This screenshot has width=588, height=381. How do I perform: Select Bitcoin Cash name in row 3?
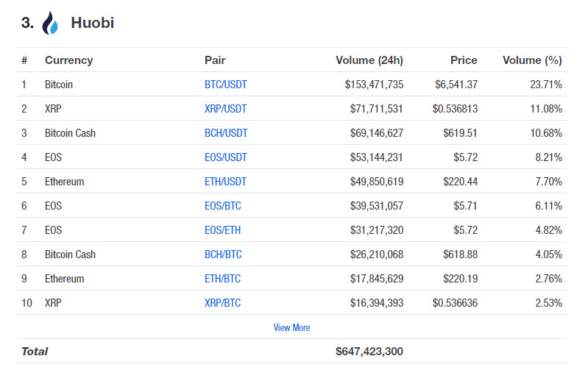[70, 133]
